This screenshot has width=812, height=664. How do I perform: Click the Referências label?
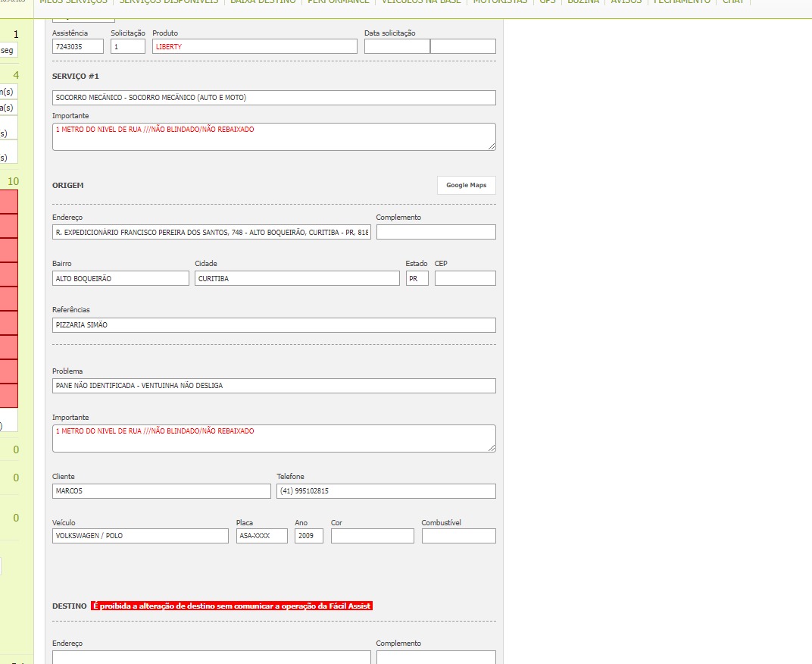(x=71, y=309)
